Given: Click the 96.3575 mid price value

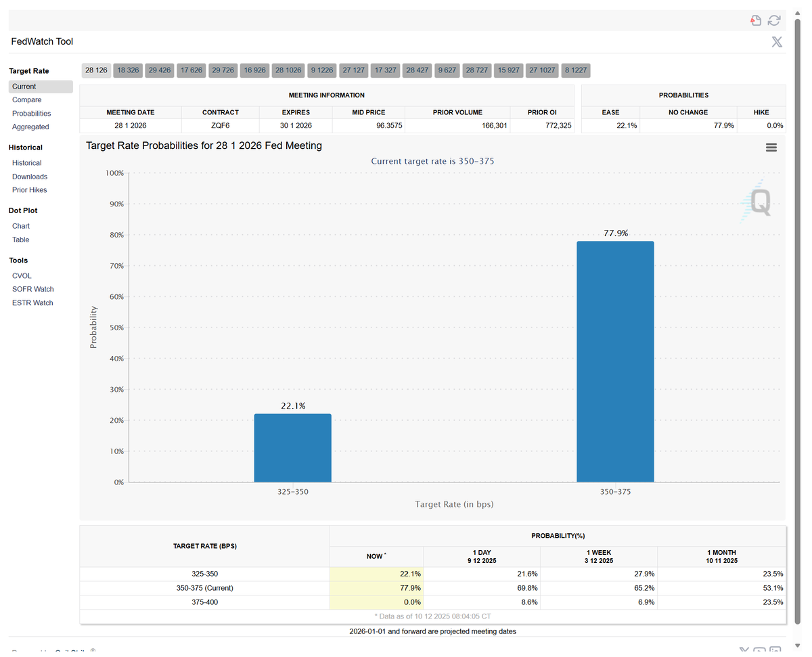Looking at the screenshot, I should pos(389,126).
